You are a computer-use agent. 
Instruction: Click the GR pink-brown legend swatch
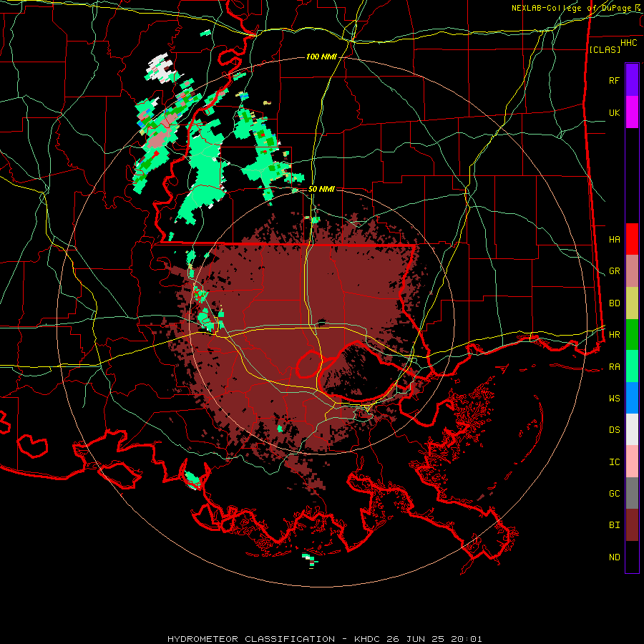coord(632,271)
